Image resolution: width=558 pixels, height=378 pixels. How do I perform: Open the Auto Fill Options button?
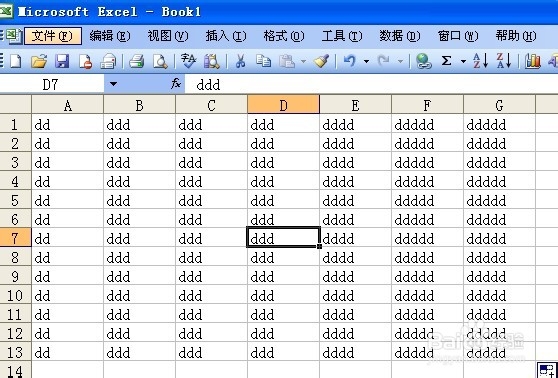(547, 370)
